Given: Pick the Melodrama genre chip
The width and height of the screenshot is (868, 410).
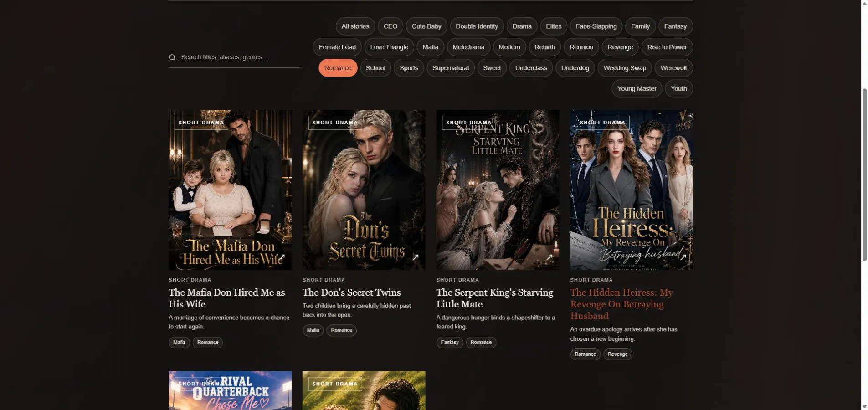Looking at the screenshot, I should [x=468, y=47].
